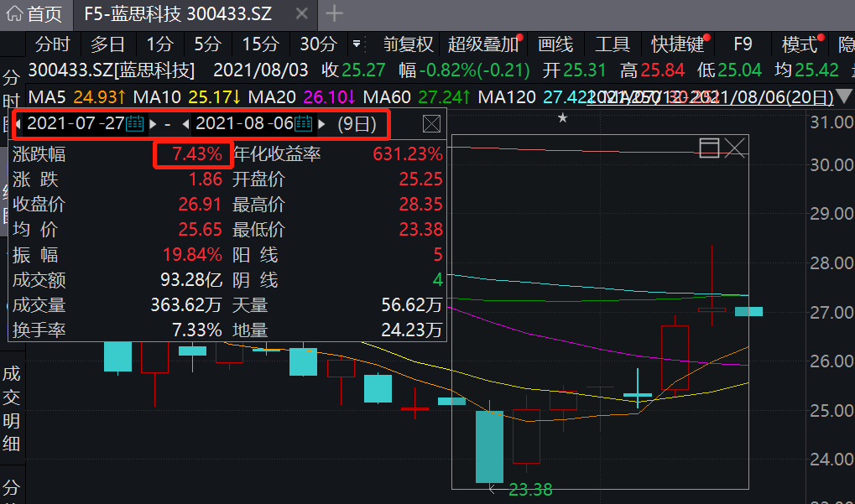Expand the more periods dropdown arrow
The width and height of the screenshot is (855, 504).
tap(357, 44)
